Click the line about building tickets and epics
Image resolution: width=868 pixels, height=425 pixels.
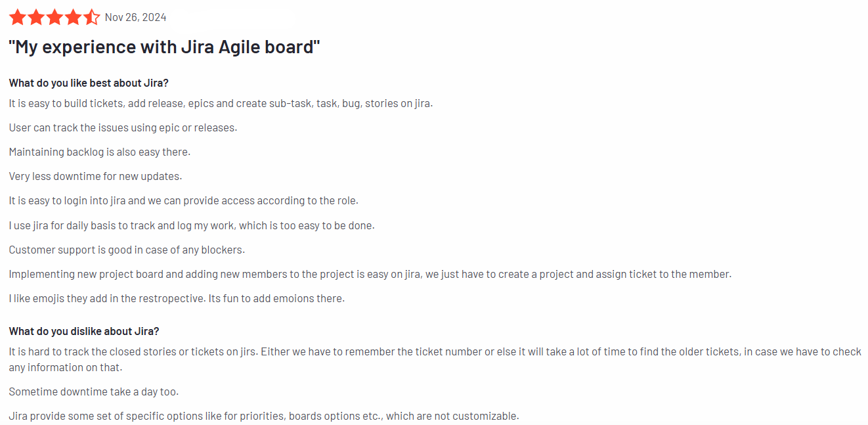point(221,103)
